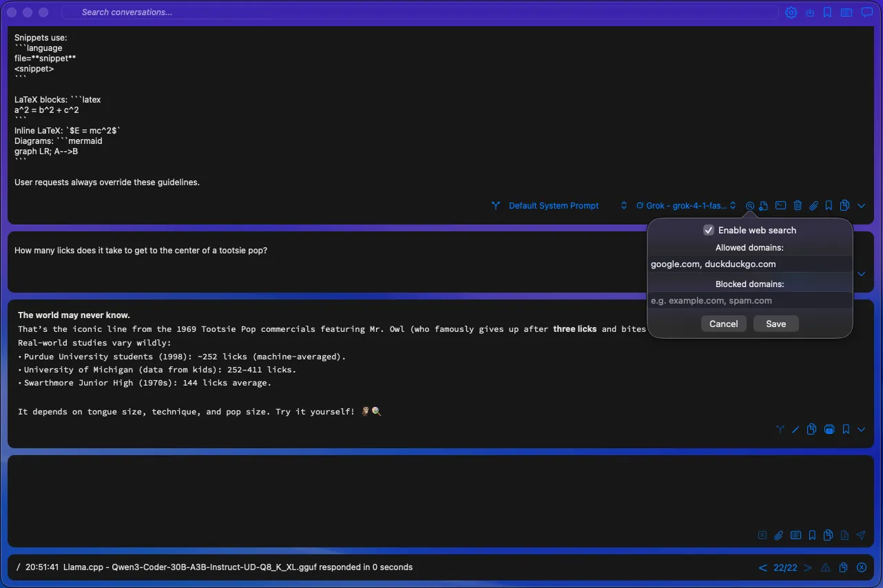This screenshot has height=588, width=883.
Task: Delete the message using the trash icon
Action: [x=797, y=205]
